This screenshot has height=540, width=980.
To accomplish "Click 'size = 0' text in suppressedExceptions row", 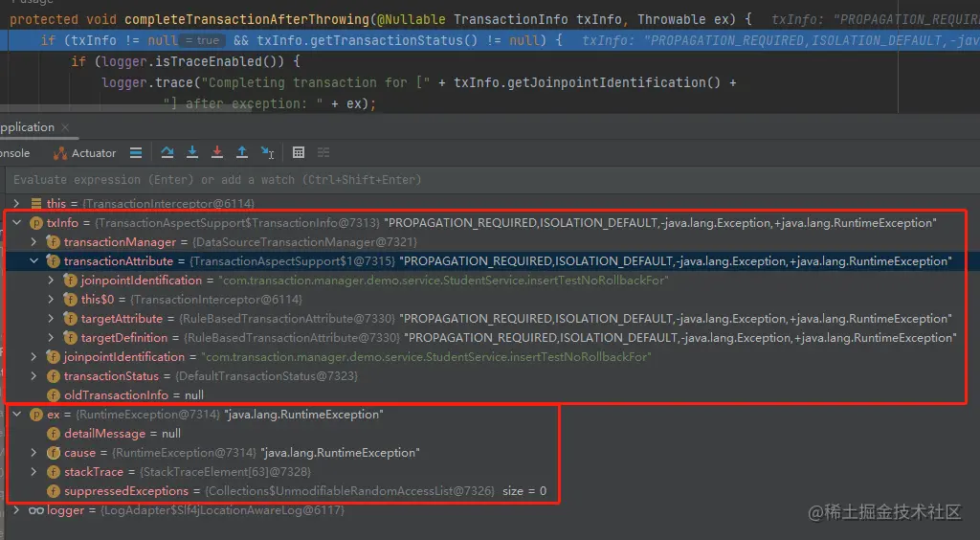I will [524, 490].
